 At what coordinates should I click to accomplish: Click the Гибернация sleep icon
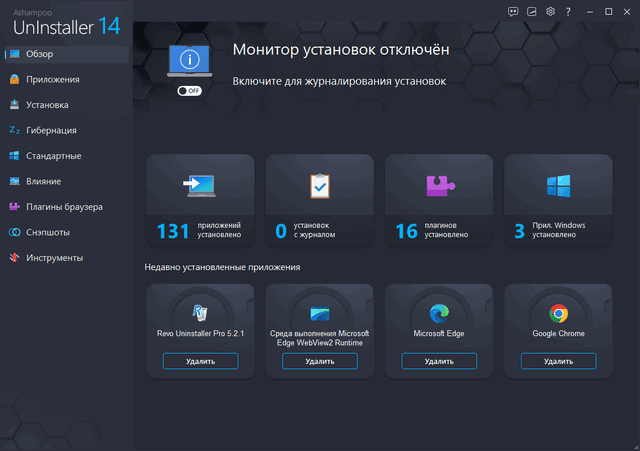(x=15, y=130)
